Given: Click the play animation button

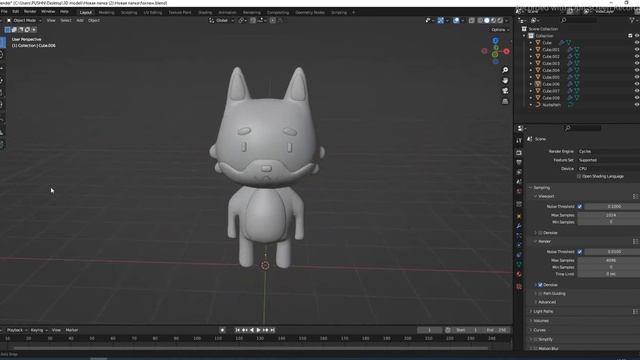Looking at the screenshot, I should (258, 330).
